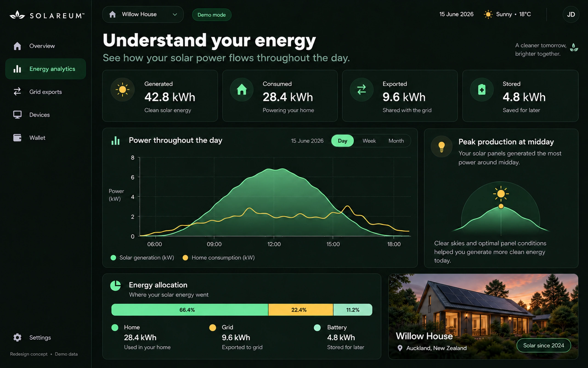
Task: Go to Grid exports page
Action: [x=46, y=92]
